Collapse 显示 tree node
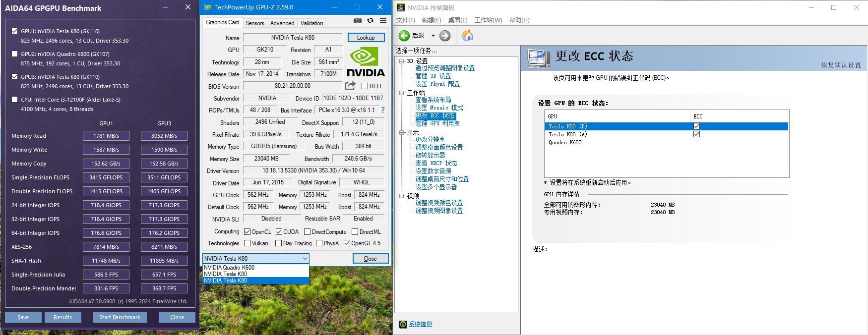Screen dimensions: 868x335 (402, 132)
